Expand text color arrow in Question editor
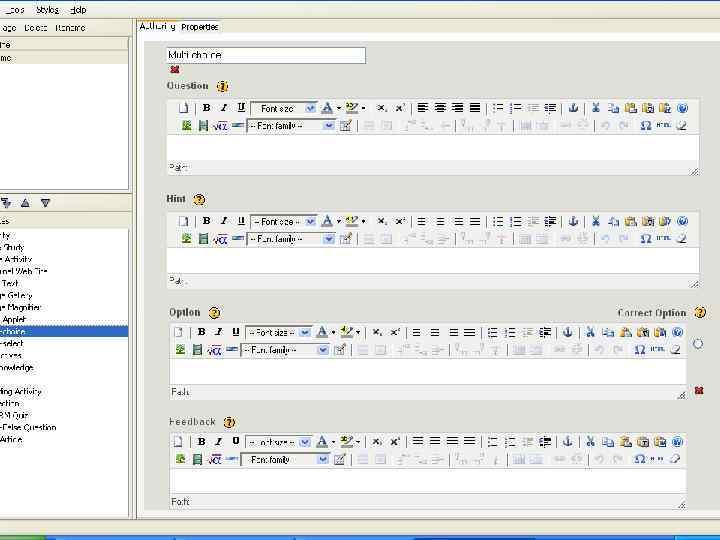 click(x=339, y=108)
